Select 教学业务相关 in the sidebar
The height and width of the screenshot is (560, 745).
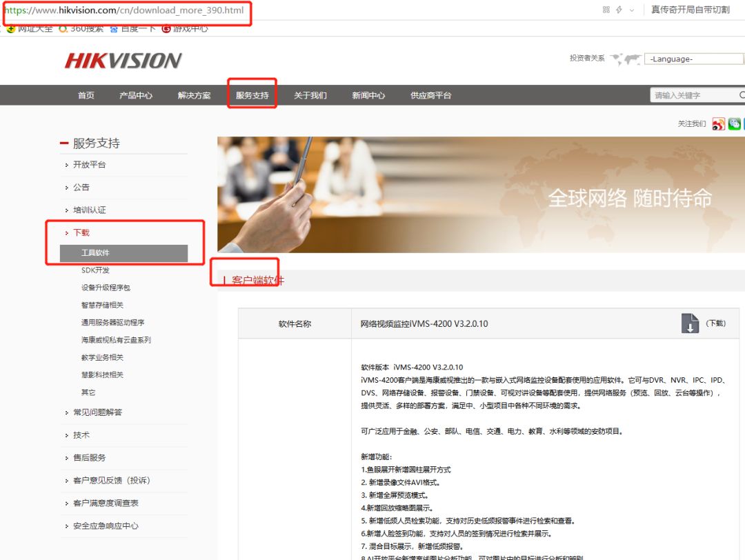click(x=102, y=358)
